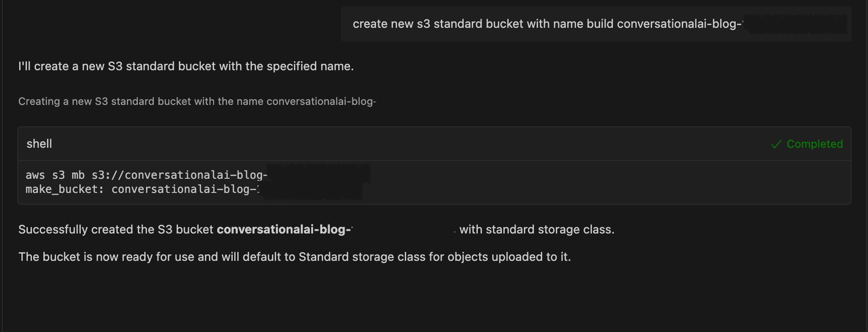Click the word "aws" in the command
Image resolution: width=868 pixels, height=332 pixels.
pyautogui.click(x=35, y=175)
